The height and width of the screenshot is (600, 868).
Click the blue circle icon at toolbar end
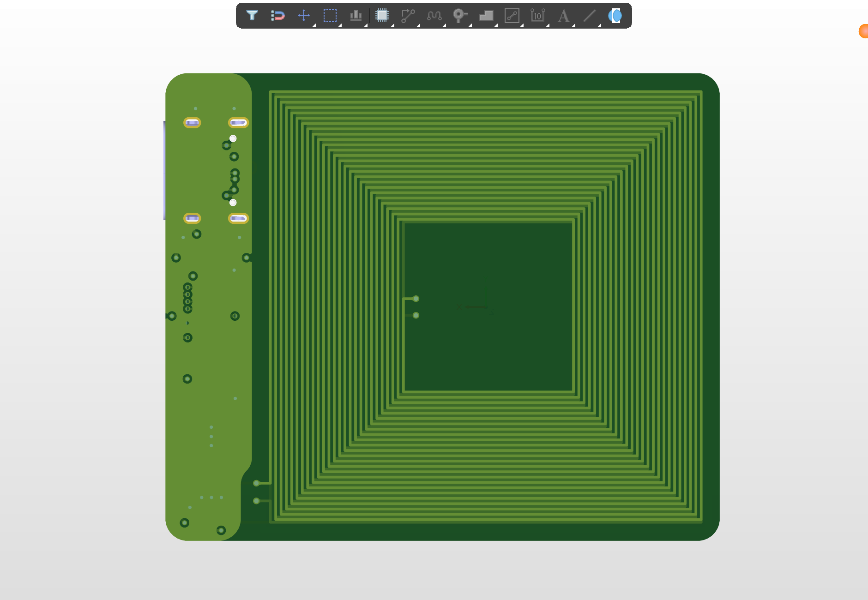(615, 16)
